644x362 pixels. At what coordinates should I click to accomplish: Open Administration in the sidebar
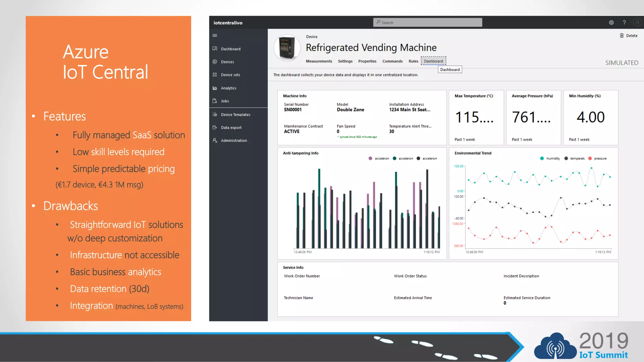[234, 140]
